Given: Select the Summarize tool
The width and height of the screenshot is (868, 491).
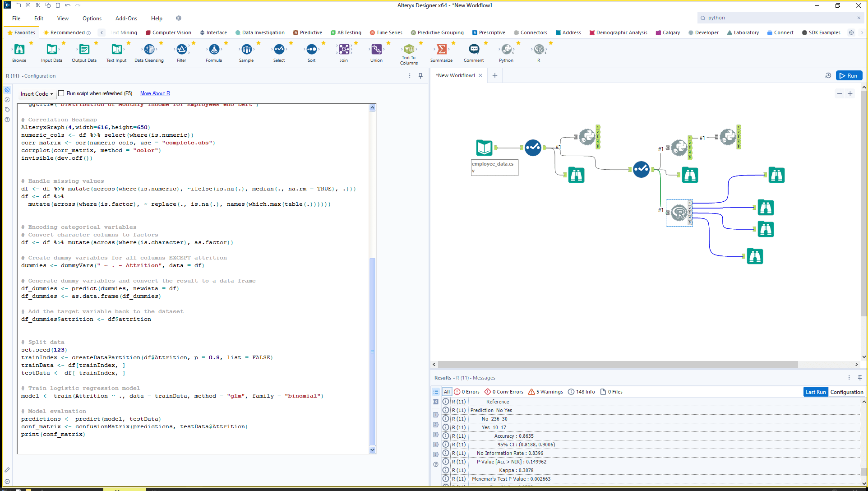Looking at the screenshot, I should (x=441, y=50).
